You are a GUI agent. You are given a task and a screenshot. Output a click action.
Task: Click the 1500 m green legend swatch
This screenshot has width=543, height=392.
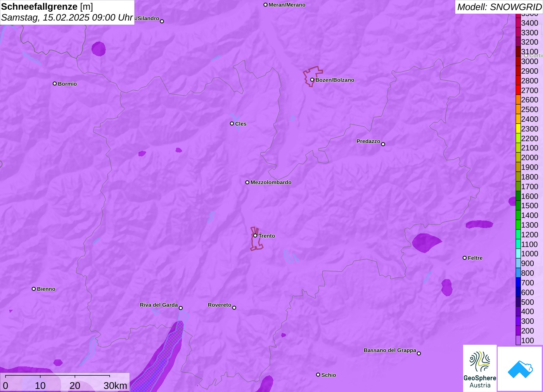(x=518, y=205)
